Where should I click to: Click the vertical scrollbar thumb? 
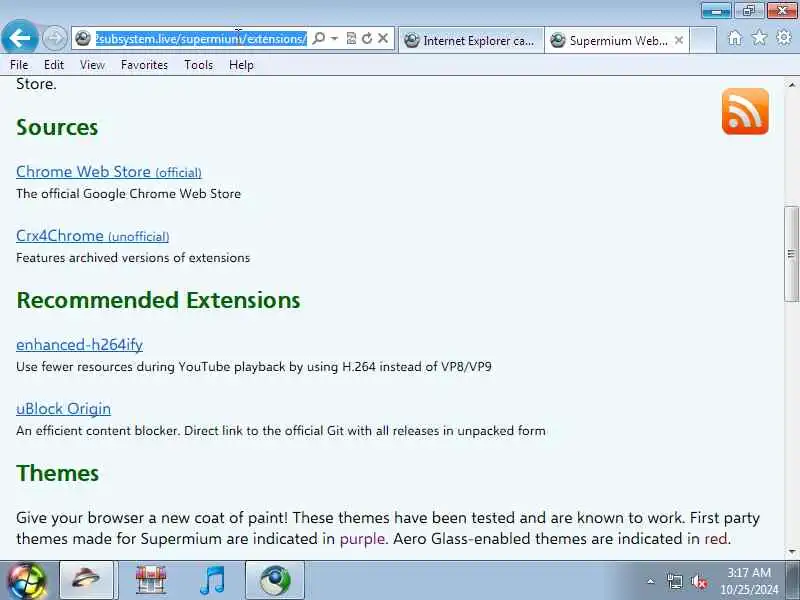792,254
